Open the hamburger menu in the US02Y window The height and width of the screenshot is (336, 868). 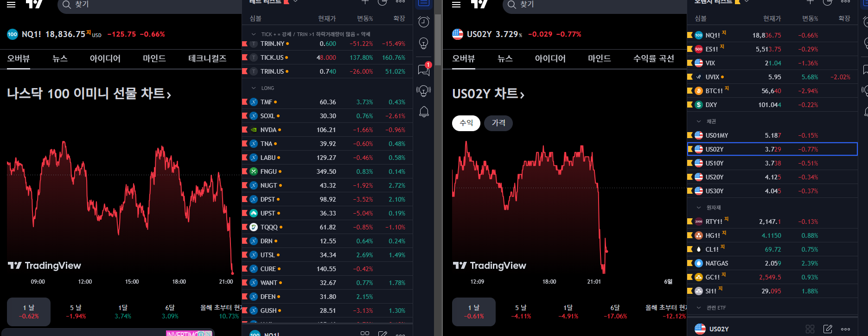(x=456, y=5)
